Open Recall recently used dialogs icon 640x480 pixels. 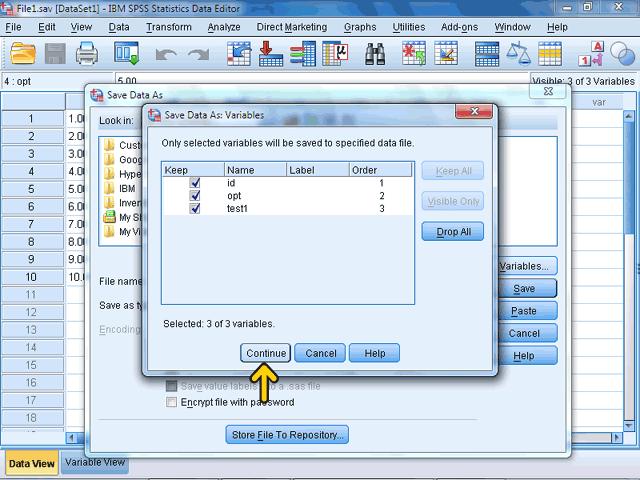click(126, 53)
